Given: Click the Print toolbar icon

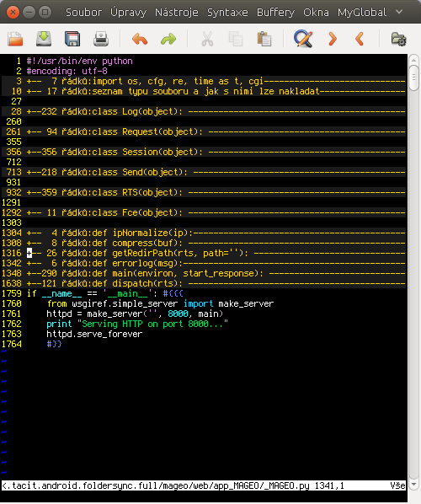Looking at the screenshot, I should [101, 39].
